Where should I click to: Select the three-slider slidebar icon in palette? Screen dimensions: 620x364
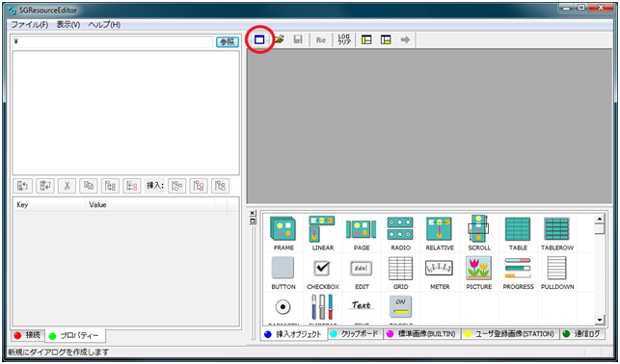[x=322, y=307]
